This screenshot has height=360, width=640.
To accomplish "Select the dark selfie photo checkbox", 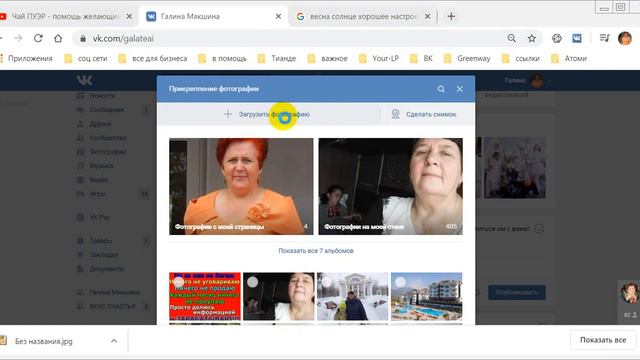I will (253, 282).
